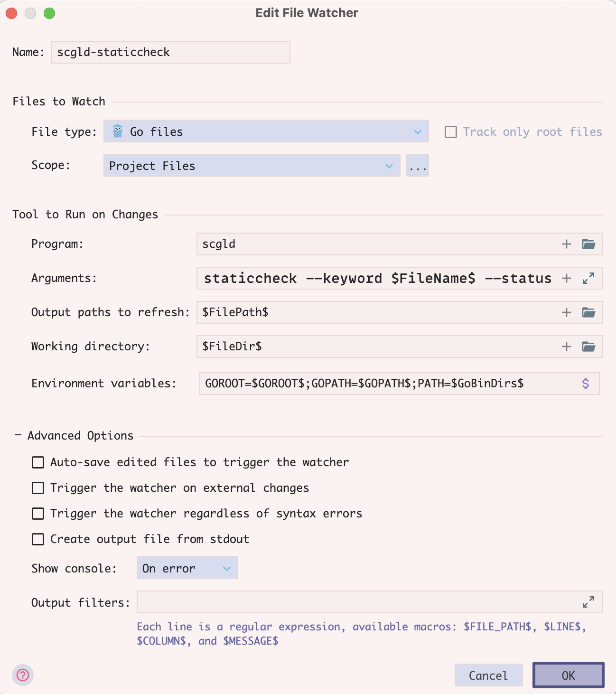Click inside the Name field

pos(170,52)
